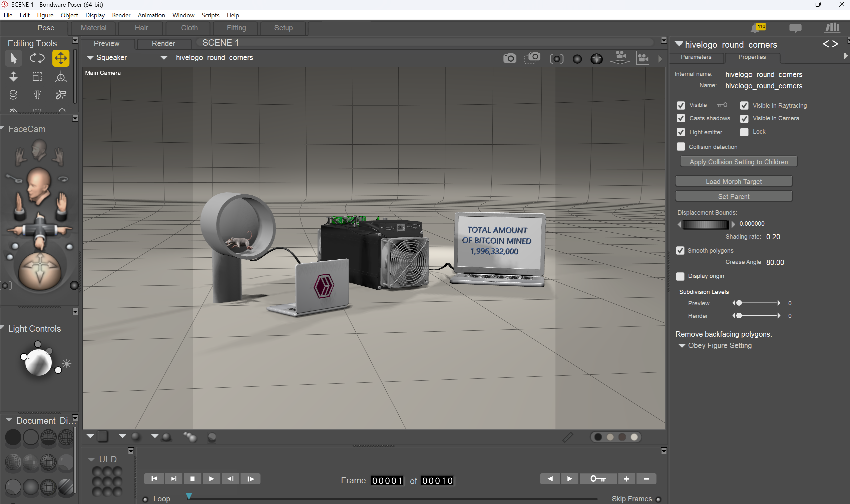Viewport: 850px width, 504px height.
Task: Toggle Visible in Raytracing checkbox
Action: (x=744, y=106)
